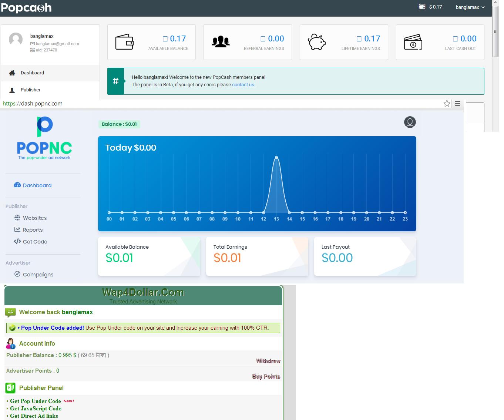
Task: Open the browser hamburger menu icon
Action: point(457,104)
